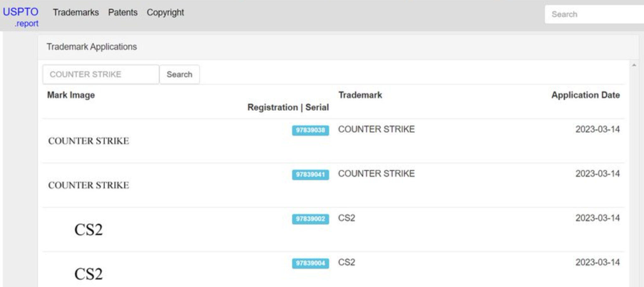Screen dimensions: 644x287
Task: Click the first COUNTER STRIKE mark image
Action: pos(89,141)
